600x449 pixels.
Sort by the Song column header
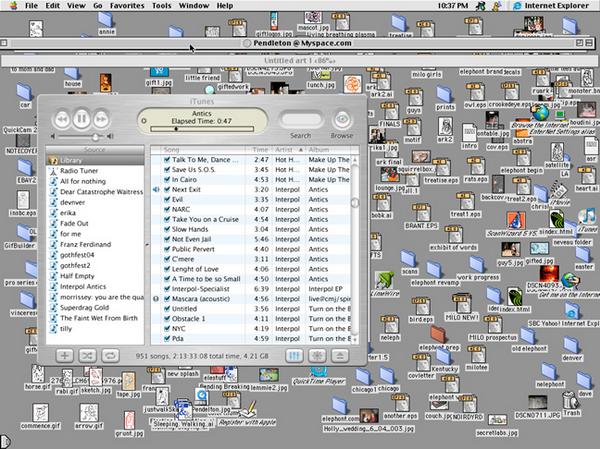click(203, 150)
